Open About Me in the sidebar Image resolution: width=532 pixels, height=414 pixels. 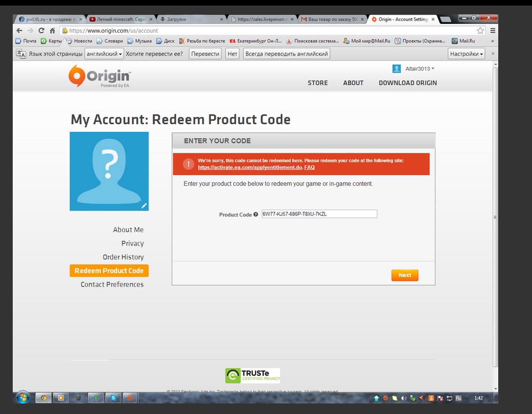(x=128, y=229)
